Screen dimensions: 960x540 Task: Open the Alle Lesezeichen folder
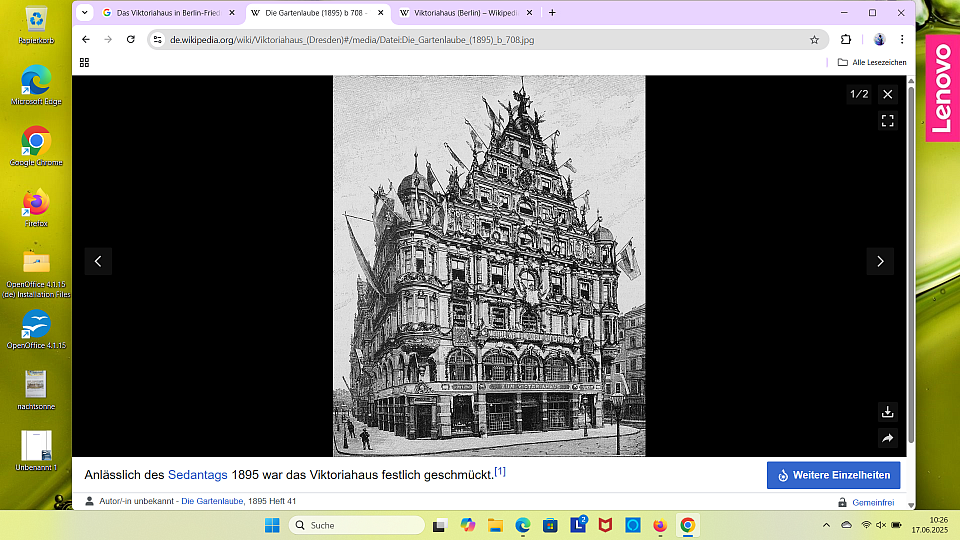pos(872,62)
